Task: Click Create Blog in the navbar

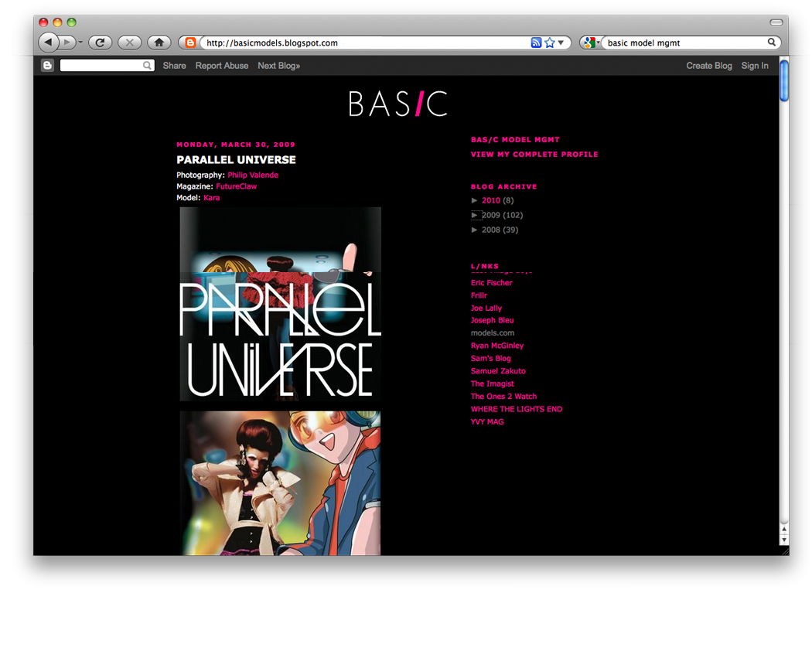Action: (x=709, y=66)
